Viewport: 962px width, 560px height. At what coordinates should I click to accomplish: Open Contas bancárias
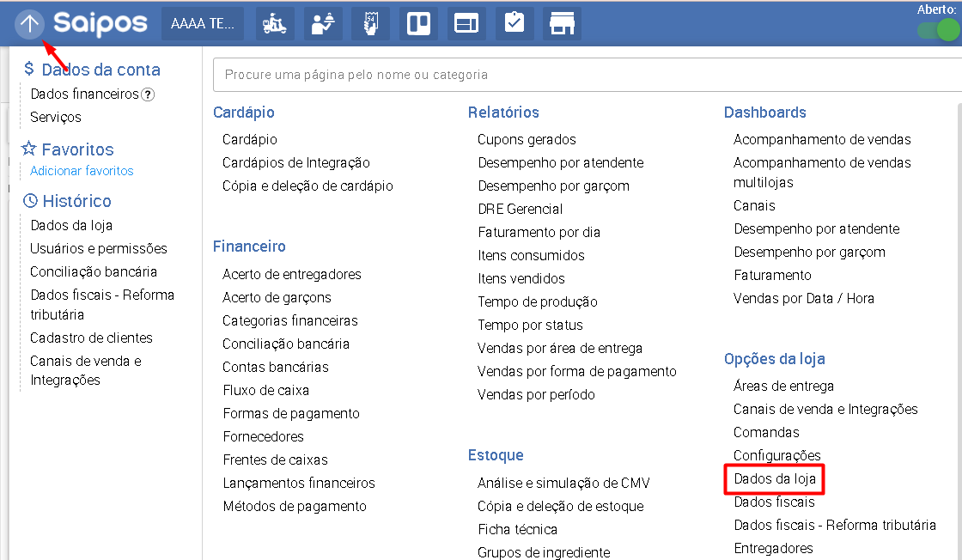pos(276,368)
